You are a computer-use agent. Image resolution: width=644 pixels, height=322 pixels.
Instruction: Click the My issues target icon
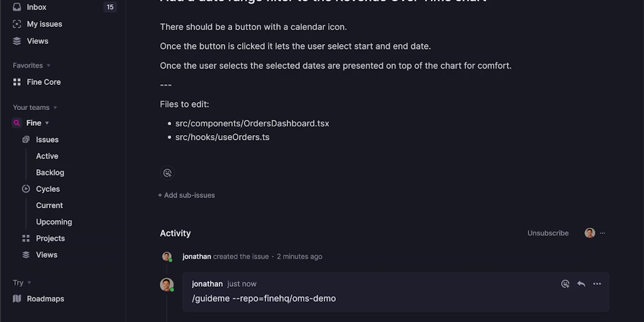17,24
